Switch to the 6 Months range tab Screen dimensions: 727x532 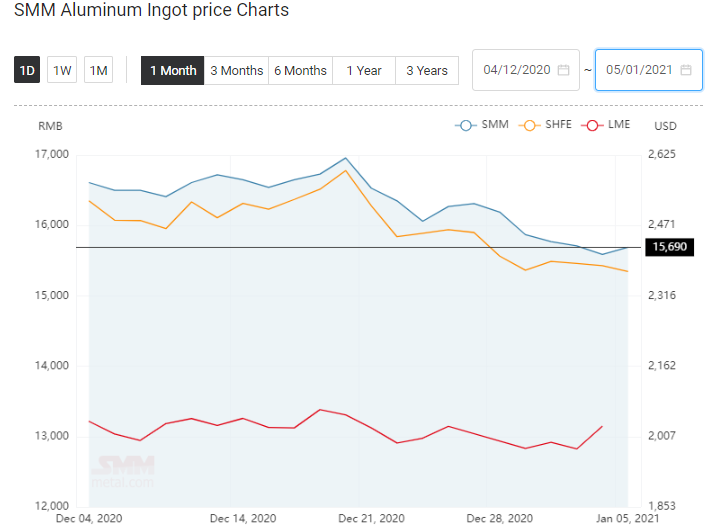click(x=300, y=71)
